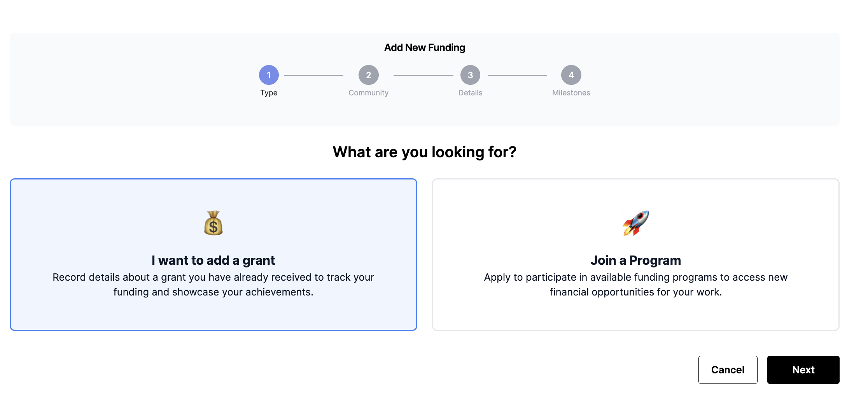Go to the Milestones step label
Image resolution: width=868 pixels, height=401 pixels.
coord(571,93)
